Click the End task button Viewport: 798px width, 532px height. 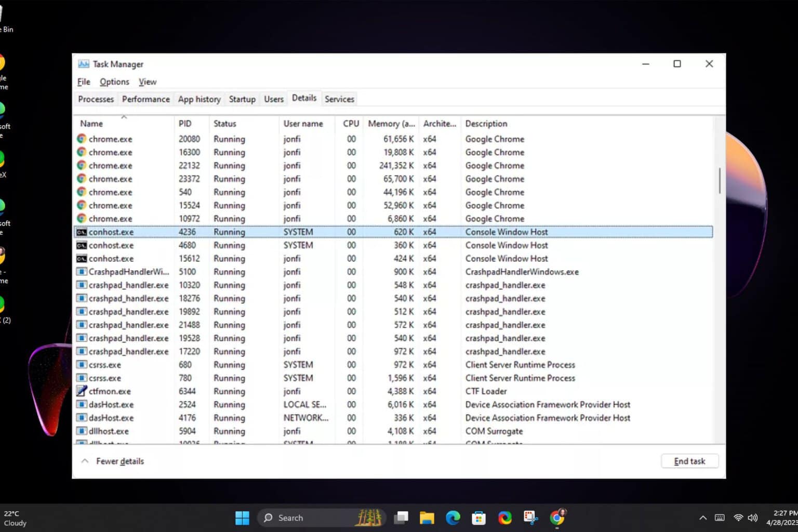click(689, 461)
